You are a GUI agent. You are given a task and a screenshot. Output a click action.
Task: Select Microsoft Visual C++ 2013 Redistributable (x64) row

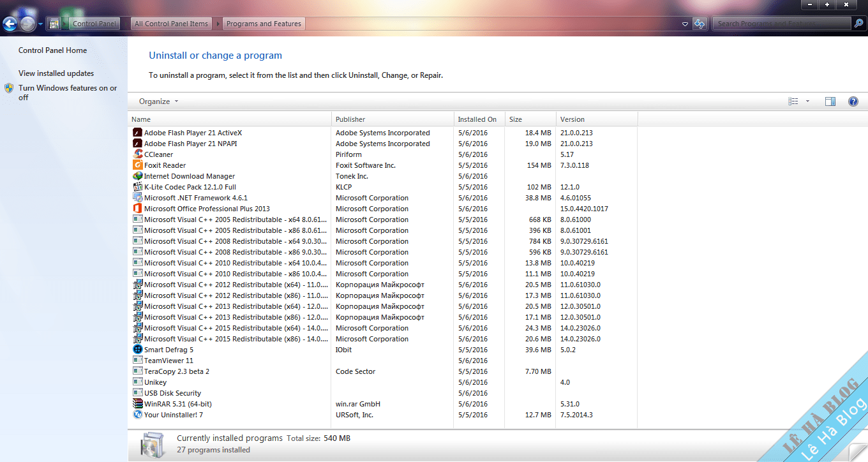(383, 306)
